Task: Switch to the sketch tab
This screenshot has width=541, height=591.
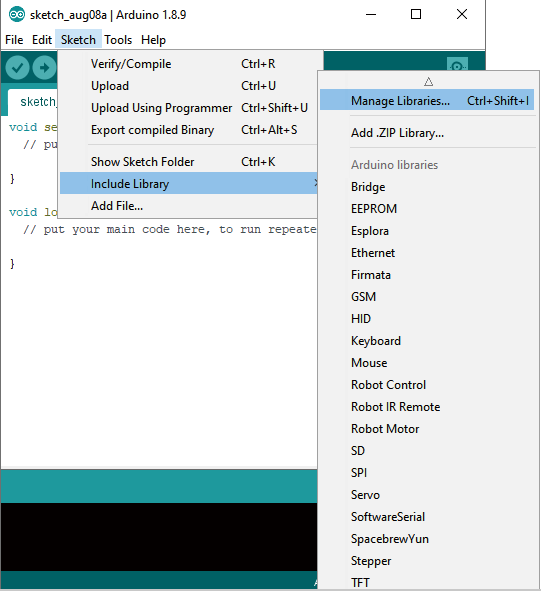Action: point(33,102)
